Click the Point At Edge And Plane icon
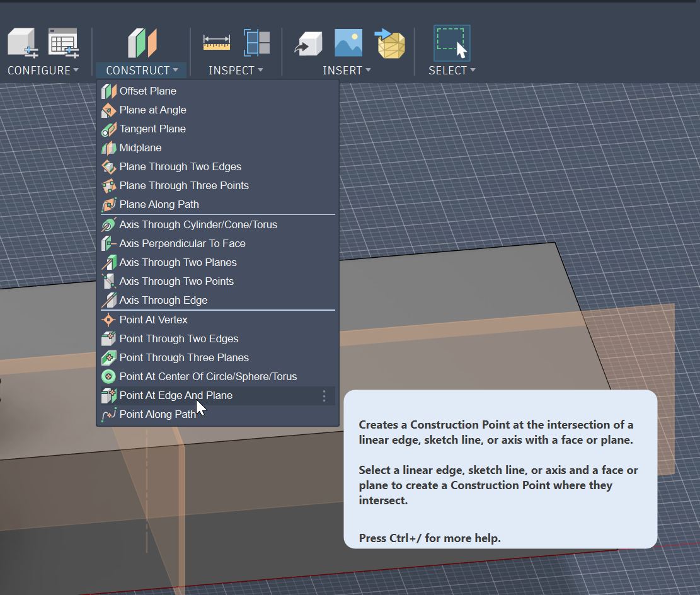The width and height of the screenshot is (700, 595). (x=108, y=395)
